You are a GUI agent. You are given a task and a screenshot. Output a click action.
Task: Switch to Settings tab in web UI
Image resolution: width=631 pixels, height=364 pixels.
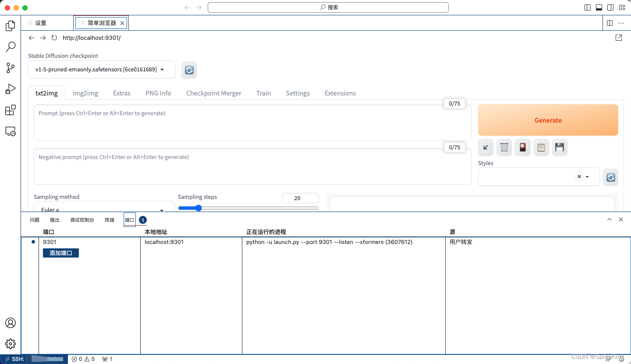point(298,93)
